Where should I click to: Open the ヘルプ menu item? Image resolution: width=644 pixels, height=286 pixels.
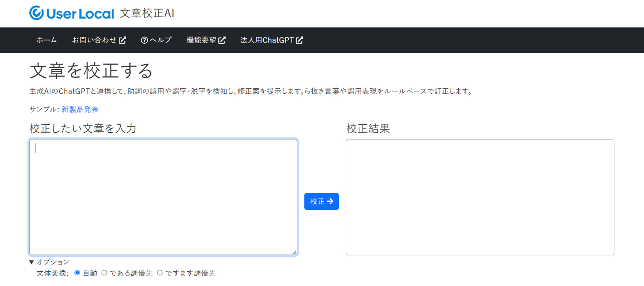tap(156, 40)
